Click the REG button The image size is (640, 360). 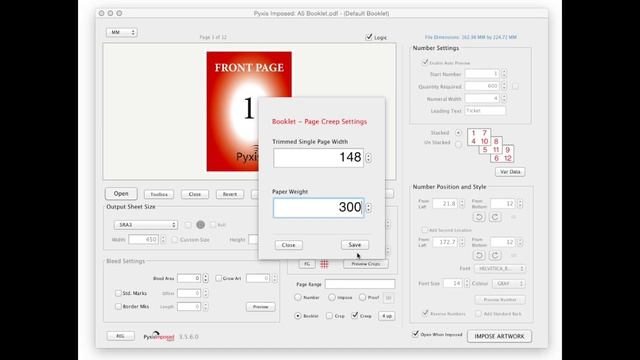pyautogui.click(x=120, y=336)
